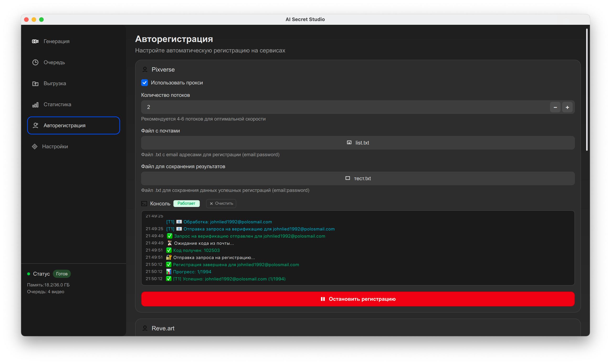This screenshot has height=364, width=611.
Task: Choose email file list.txt
Action: pyautogui.click(x=358, y=143)
